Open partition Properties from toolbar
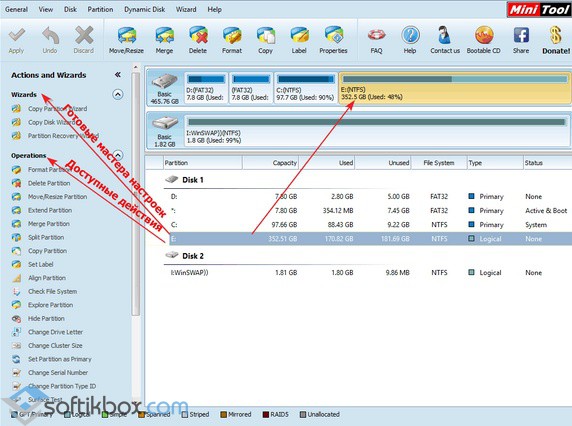The image size is (572, 426). (x=333, y=36)
